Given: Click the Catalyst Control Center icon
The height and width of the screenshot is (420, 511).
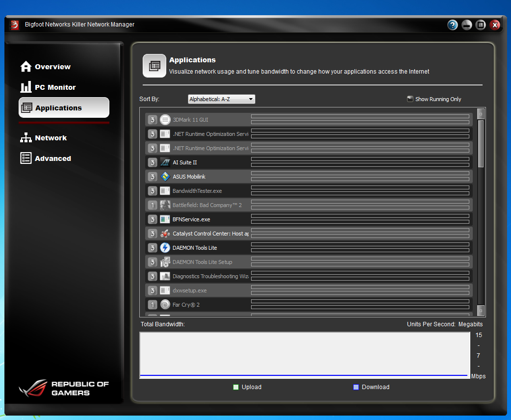Looking at the screenshot, I should pos(165,234).
